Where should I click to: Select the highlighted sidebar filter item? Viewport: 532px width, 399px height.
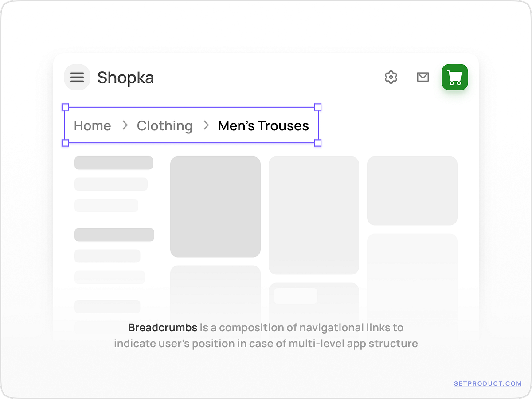(114, 235)
